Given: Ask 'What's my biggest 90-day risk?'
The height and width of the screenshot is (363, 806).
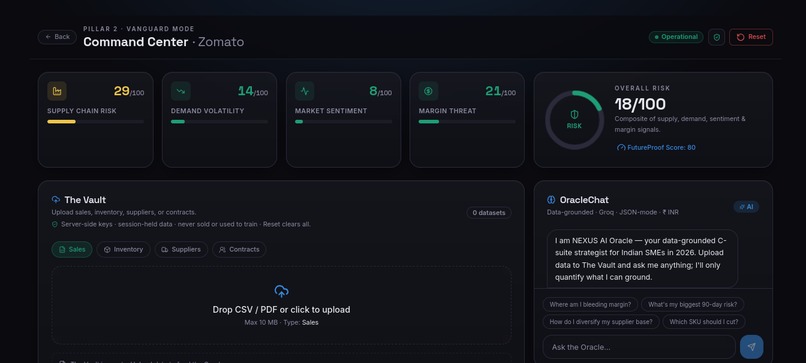Looking at the screenshot, I should pos(692,304).
